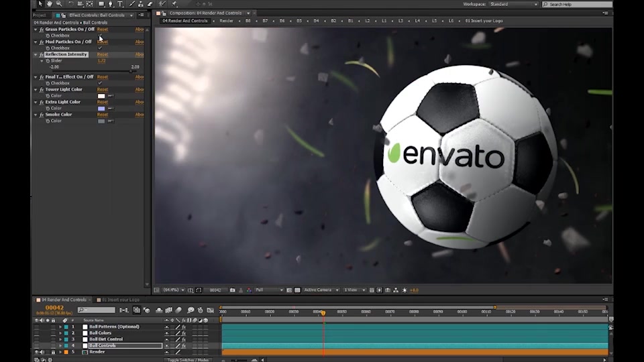Toggle frame blending timeline switch
The height and width of the screenshot is (362, 644).
click(168, 310)
